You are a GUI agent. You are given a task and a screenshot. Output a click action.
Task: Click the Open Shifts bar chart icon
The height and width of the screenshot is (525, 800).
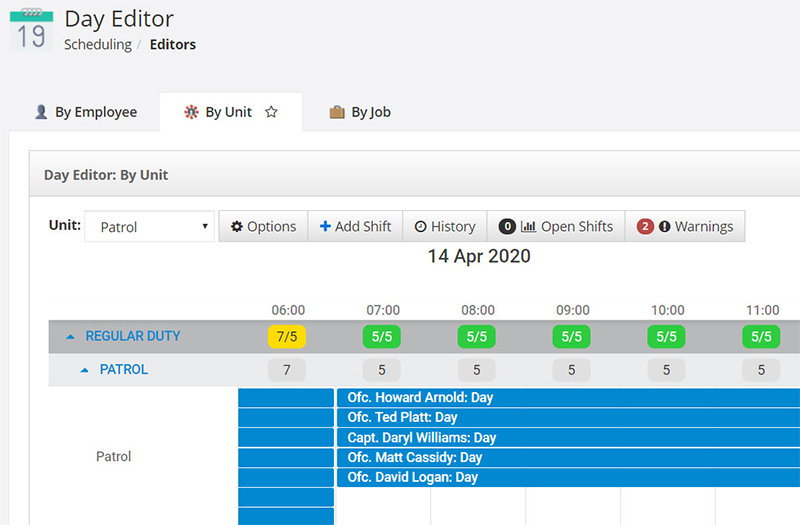pos(528,226)
